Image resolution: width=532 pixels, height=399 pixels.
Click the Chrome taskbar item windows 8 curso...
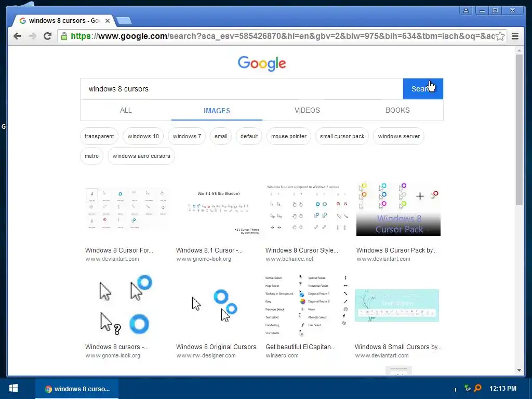pyautogui.click(x=77, y=389)
